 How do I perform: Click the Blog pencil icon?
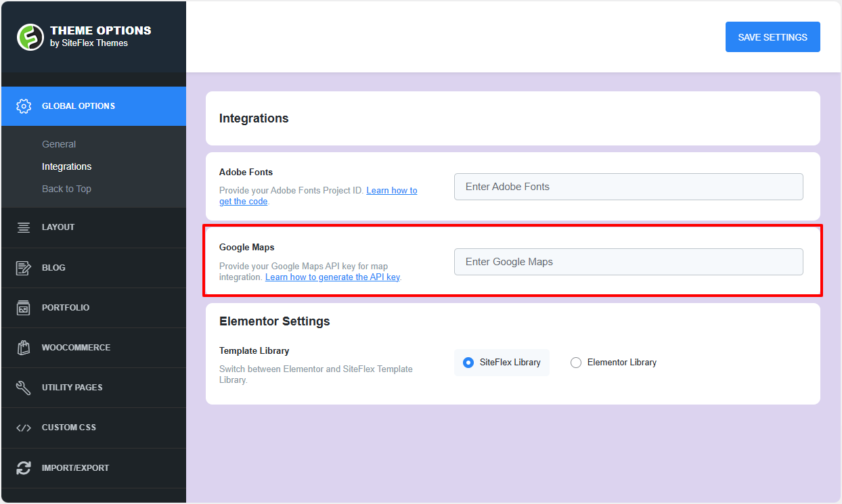[24, 268]
